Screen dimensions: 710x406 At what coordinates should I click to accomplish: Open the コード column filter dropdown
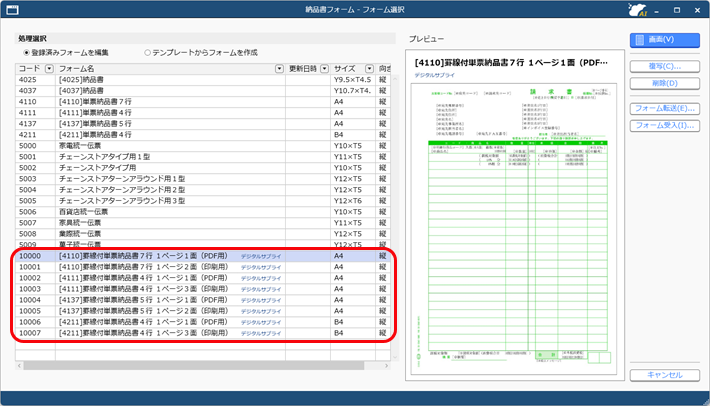coord(49,69)
